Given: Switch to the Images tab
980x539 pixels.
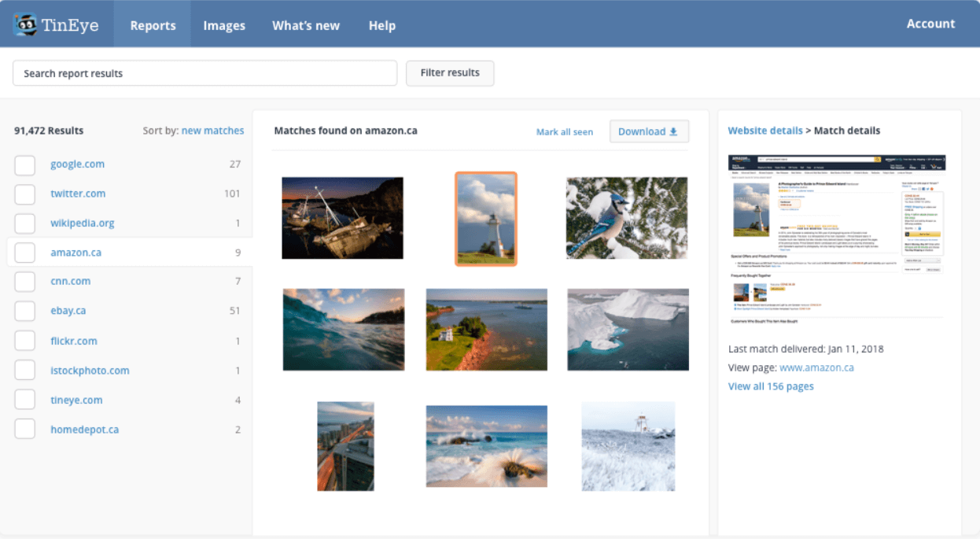Looking at the screenshot, I should (224, 25).
